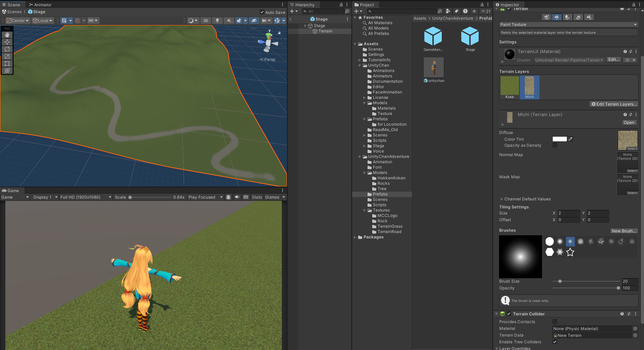Screen dimensions: 644x350
Task: Select the star-shaped brush preset
Action: click(570, 252)
